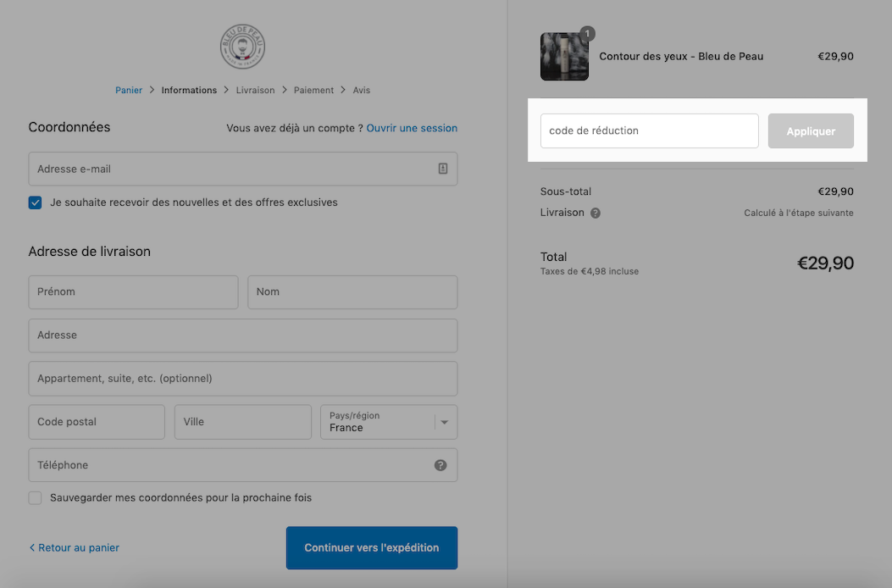Uncheck the exclusive offers newsletter checkbox

[36, 202]
